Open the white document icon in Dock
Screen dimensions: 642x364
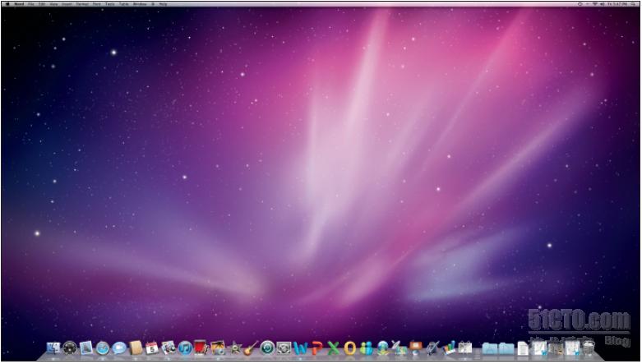(x=523, y=348)
